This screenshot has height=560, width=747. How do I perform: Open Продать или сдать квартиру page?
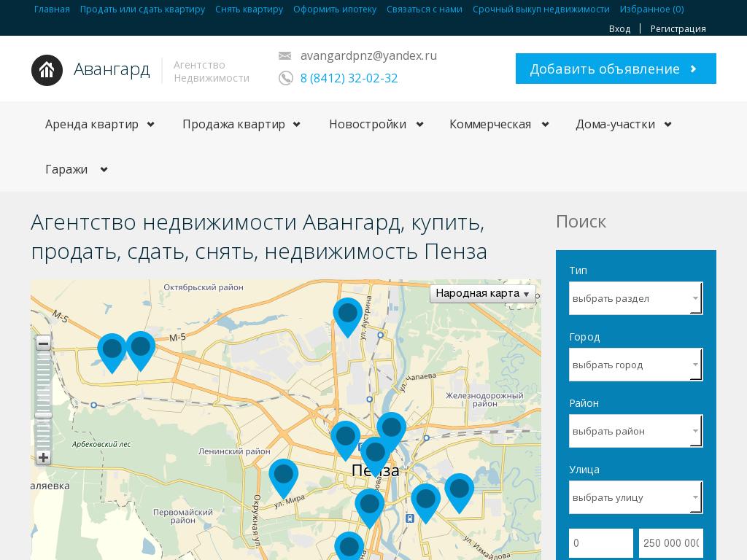click(142, 9)
